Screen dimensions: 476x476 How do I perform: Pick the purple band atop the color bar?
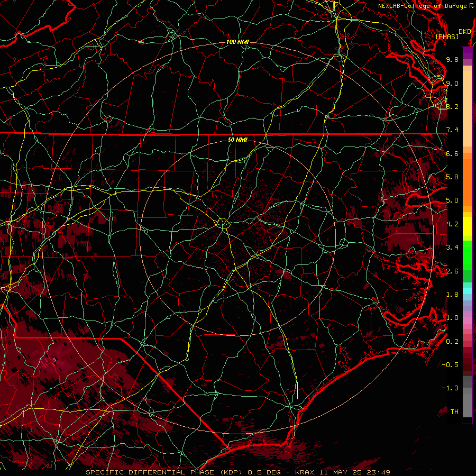[x=467, y=53]
